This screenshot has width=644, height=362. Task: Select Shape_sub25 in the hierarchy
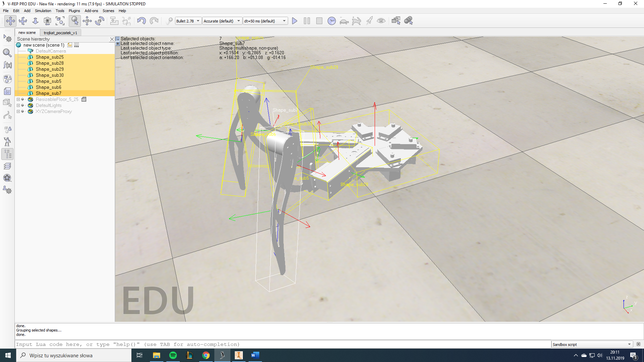point(50,57)
